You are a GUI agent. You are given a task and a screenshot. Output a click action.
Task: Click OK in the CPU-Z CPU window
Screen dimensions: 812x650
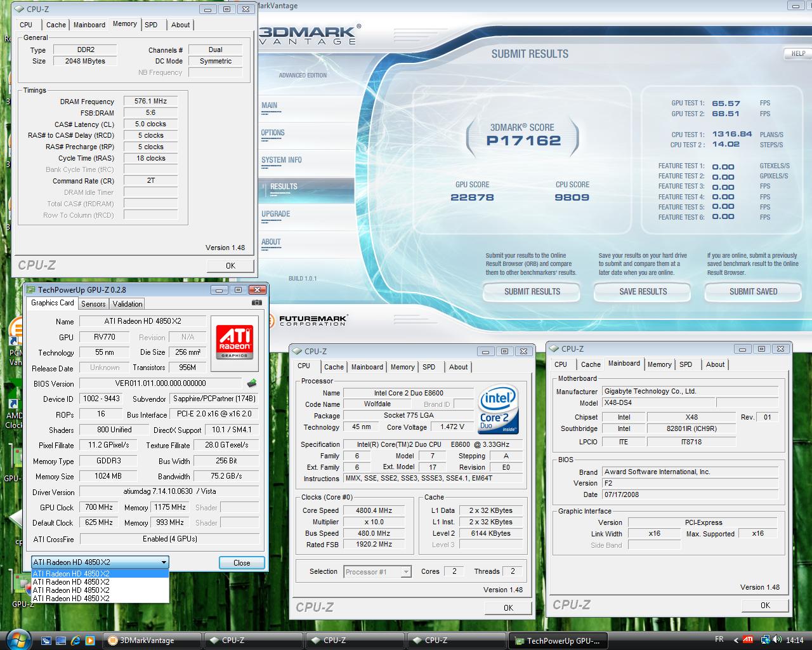pos(508,607)
